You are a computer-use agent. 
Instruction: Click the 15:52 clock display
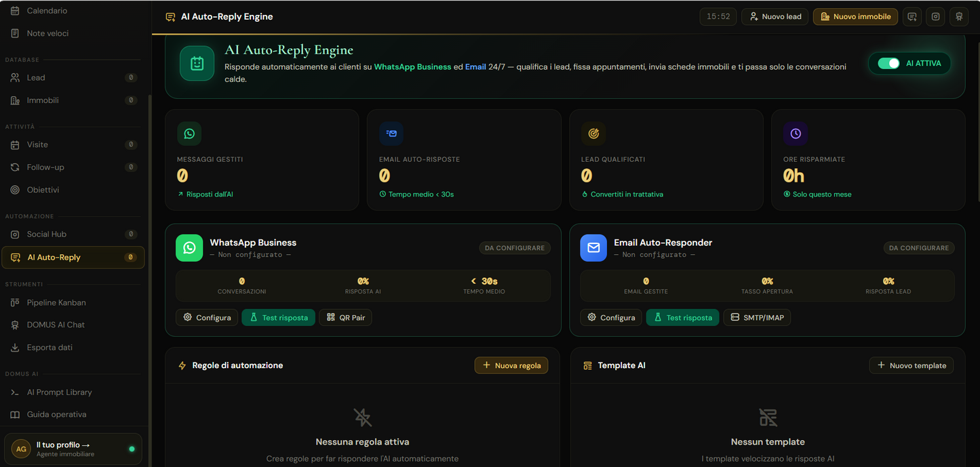[718, 16]
